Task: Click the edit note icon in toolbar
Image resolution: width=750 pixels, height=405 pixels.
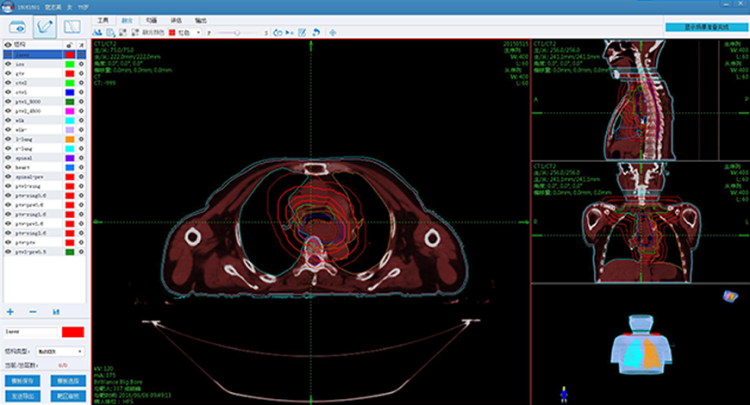Action: (303, 32)
